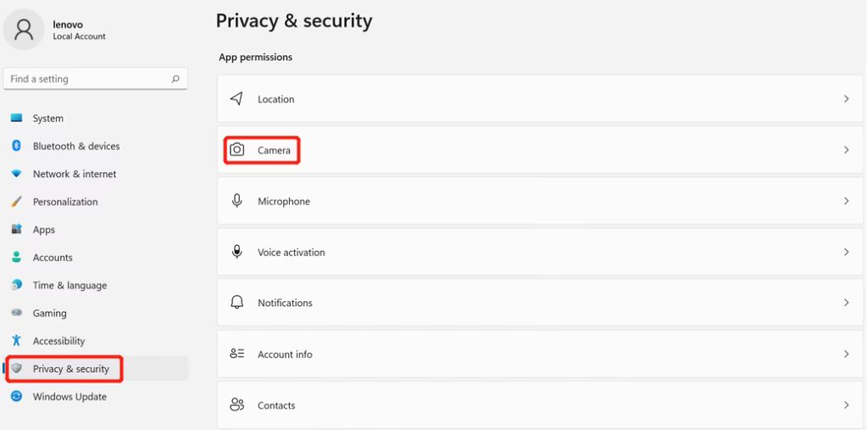Click the Voice activation icon
This screenshot has height=430, width=868.
pyautogui.click(x=237, y=252)
